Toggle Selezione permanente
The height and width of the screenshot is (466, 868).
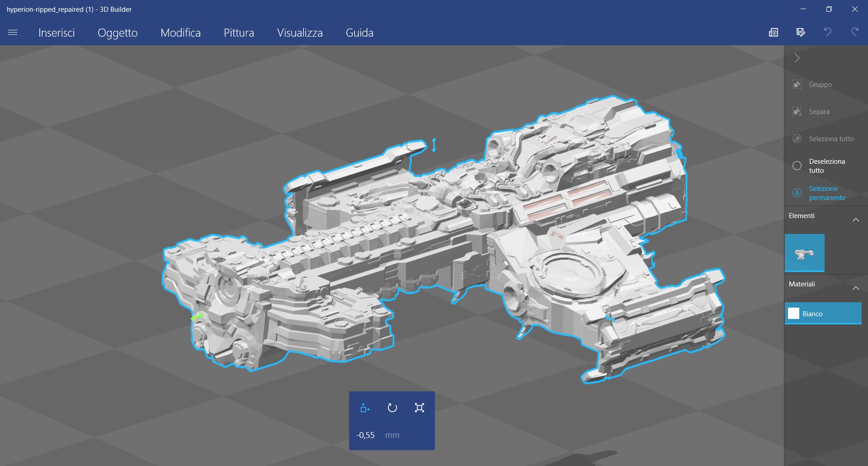point(827,193)
